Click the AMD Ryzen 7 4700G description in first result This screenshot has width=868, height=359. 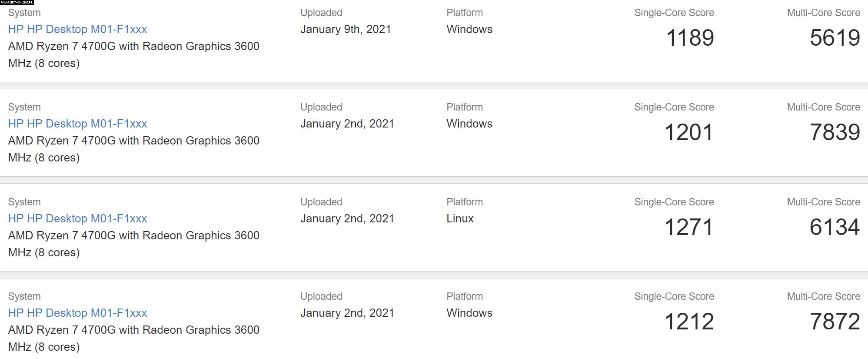(x=134, y=54)
